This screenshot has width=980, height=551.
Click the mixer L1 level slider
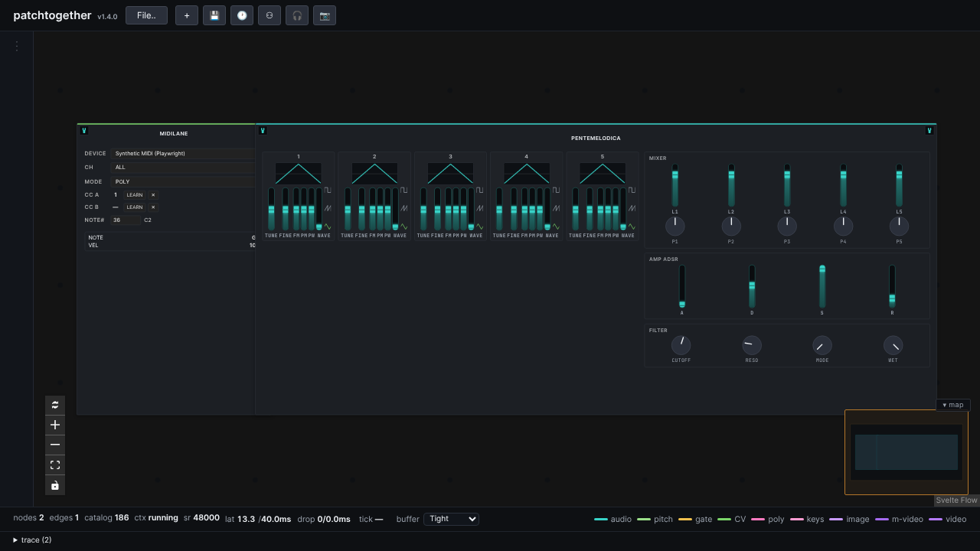675,185
